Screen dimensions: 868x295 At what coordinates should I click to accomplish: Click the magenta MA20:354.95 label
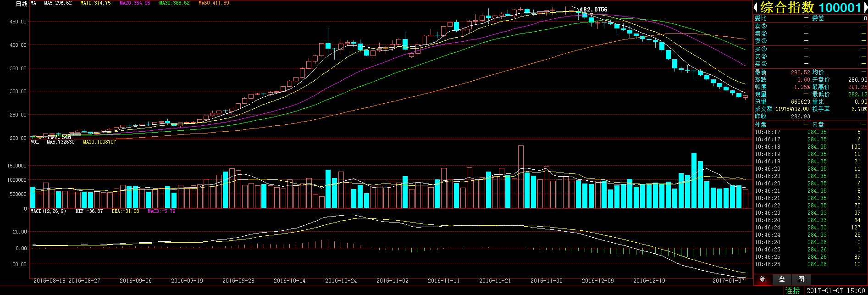coord(135,3)
